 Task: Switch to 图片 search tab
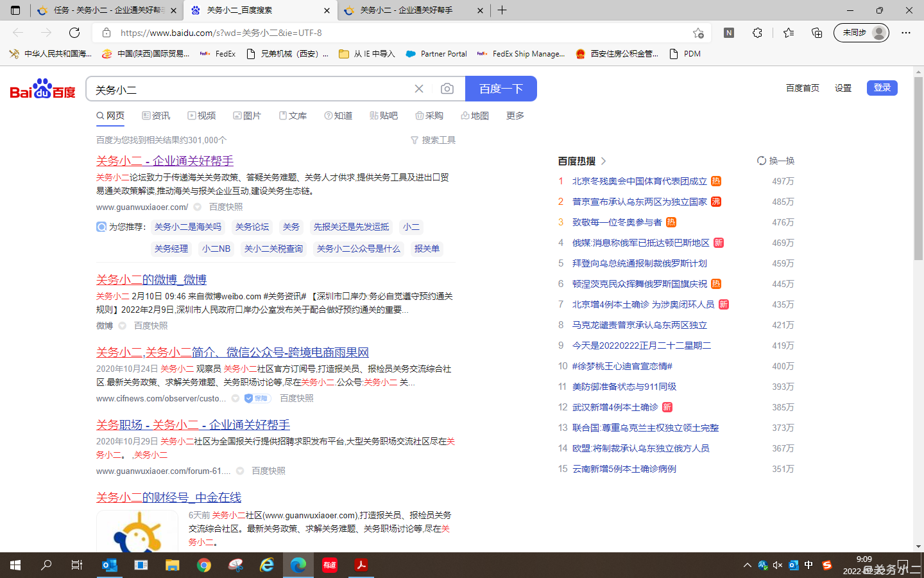[247, 116]
